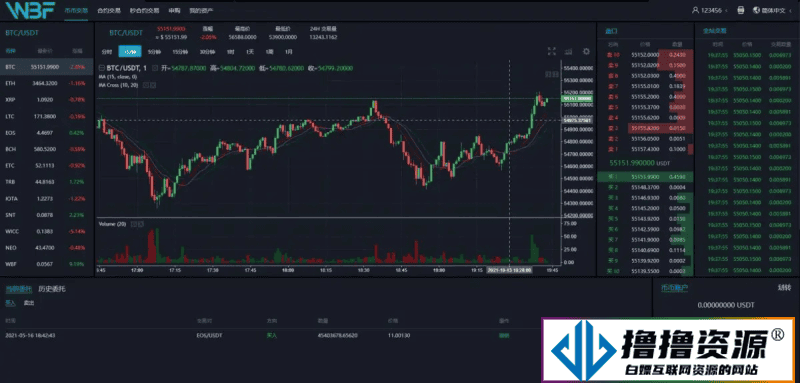Expand the BTC/USDT pair selector above the chart

pos(127,33)
